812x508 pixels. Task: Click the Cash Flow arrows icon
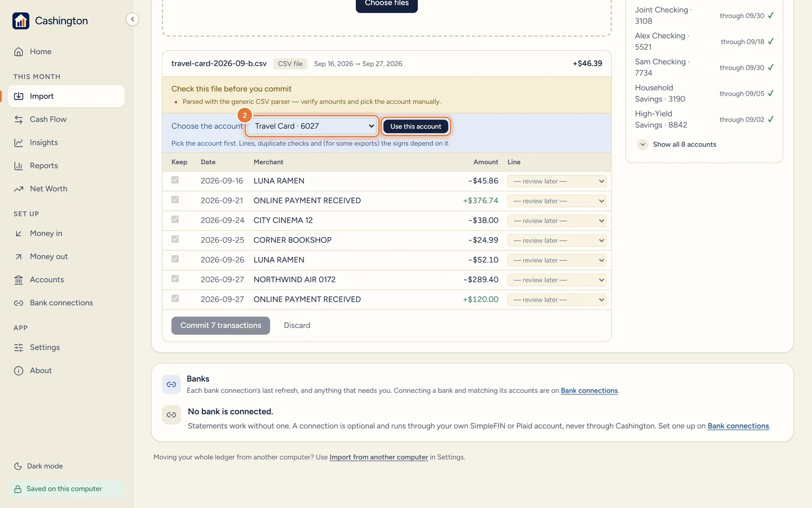coord(19,120)
